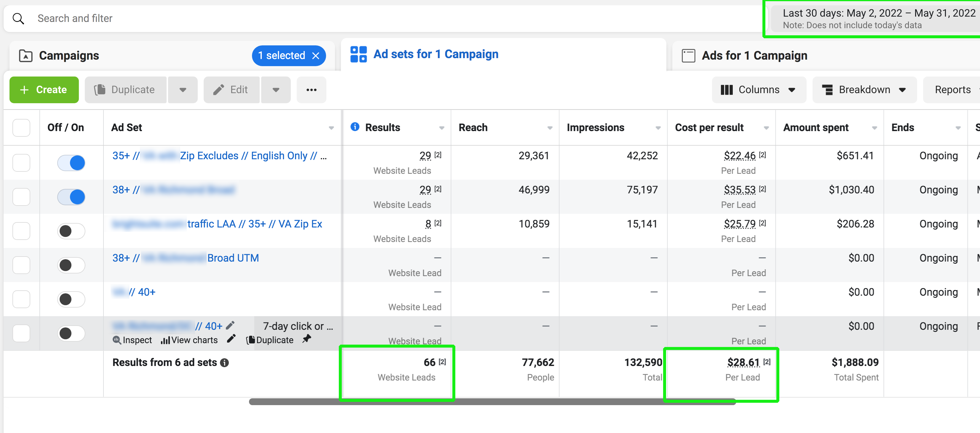Viewport: 980px width, 433px height.
Task: Click the edit pencil in the hover actions row
Action: (231, 339)
